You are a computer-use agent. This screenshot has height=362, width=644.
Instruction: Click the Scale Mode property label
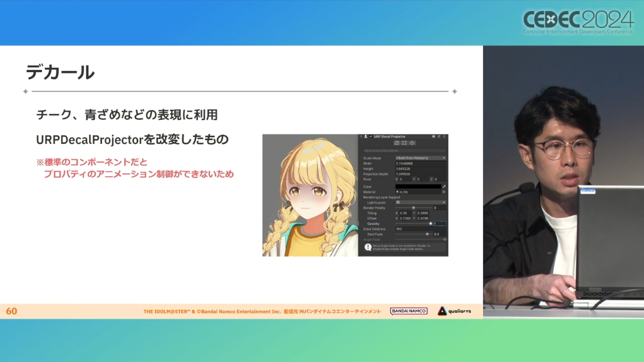point(372,158)
